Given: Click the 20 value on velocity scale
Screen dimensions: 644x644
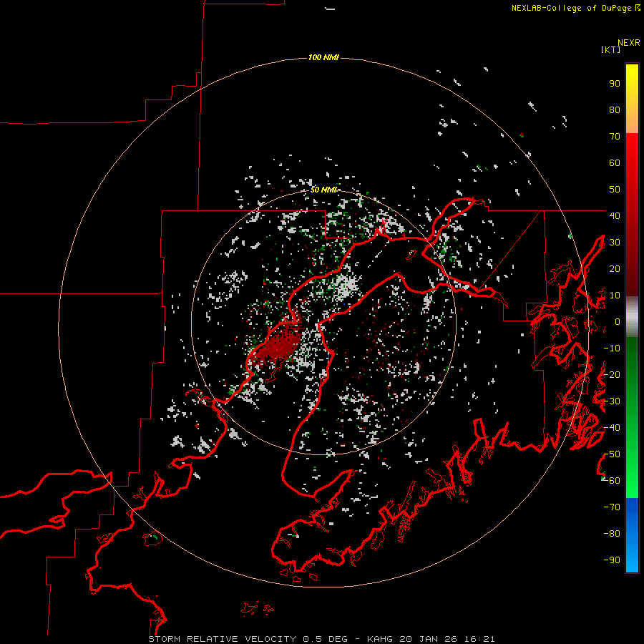Looking at the screenshot, I should 615,268.
